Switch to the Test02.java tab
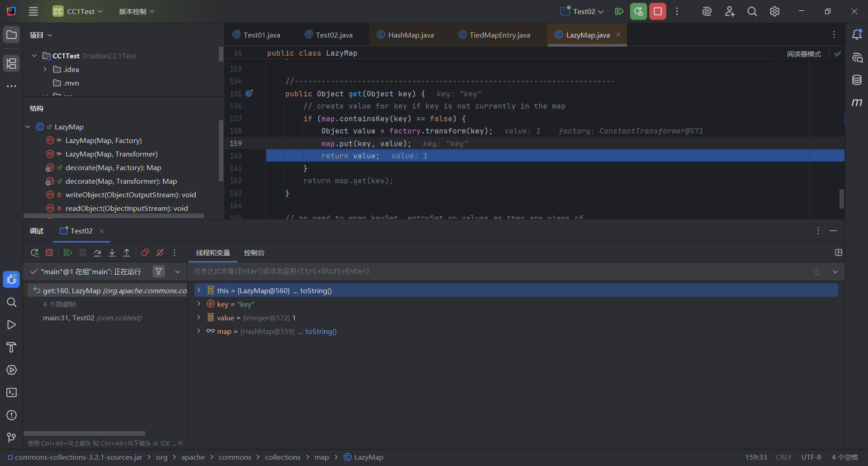This screenshot has height=466, width=868. 329,35
